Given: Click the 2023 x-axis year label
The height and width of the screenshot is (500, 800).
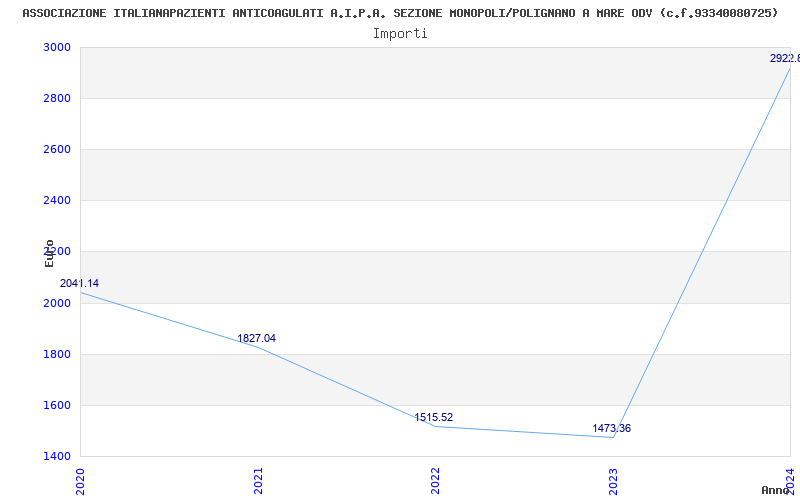Looking at the screenshot, I should [613, 481].
